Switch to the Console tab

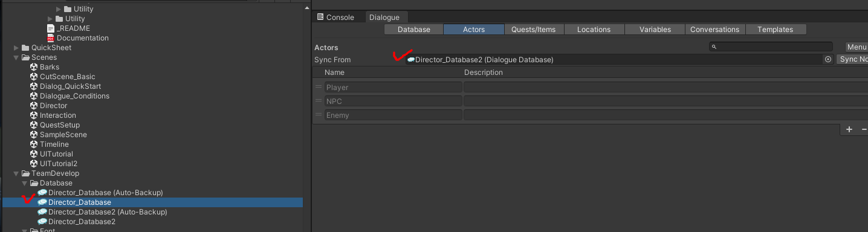pyautogui.click(x=335, y=18)
